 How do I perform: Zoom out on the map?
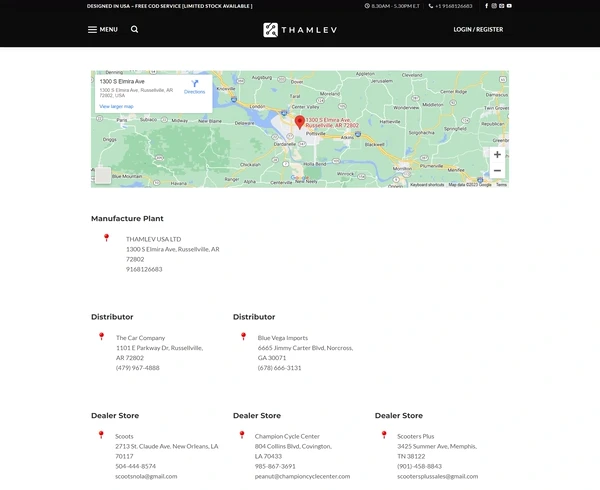point(497,171)
